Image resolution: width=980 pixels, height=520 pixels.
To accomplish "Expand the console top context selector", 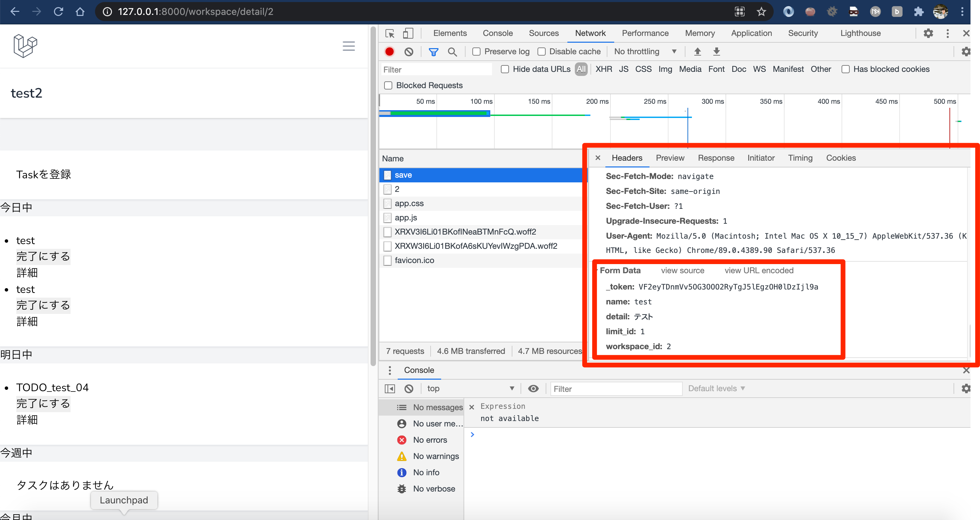I will click(470, 388).
